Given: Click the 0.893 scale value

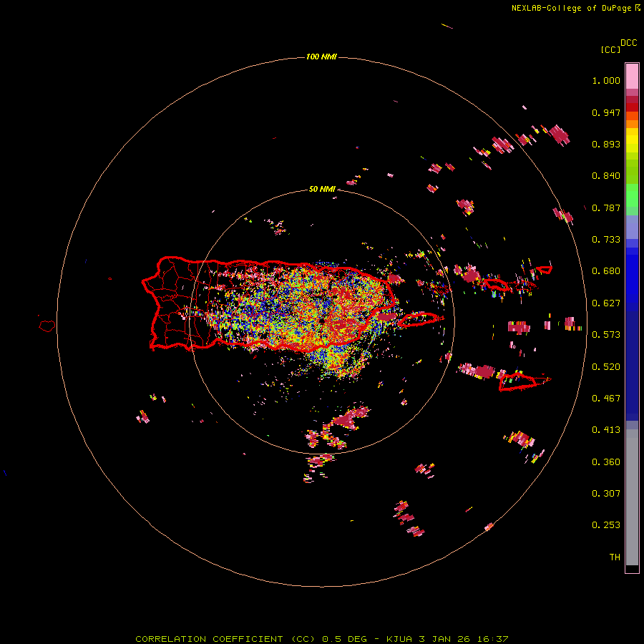Looking at the screenshot, I should coord(606,144).
